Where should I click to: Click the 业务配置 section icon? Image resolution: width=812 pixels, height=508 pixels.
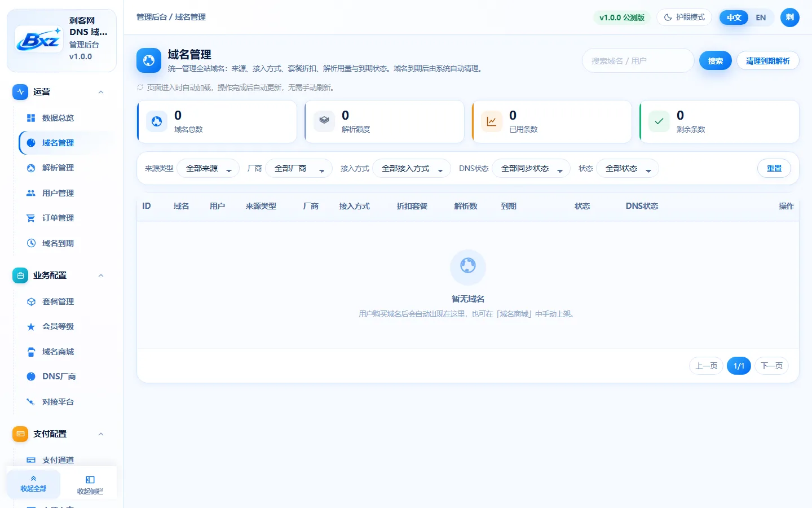click(20, 275)
